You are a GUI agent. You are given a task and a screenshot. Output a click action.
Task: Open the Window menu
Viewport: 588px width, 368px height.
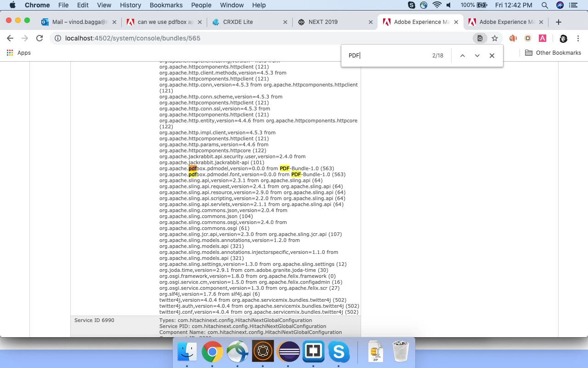[232, 5]
